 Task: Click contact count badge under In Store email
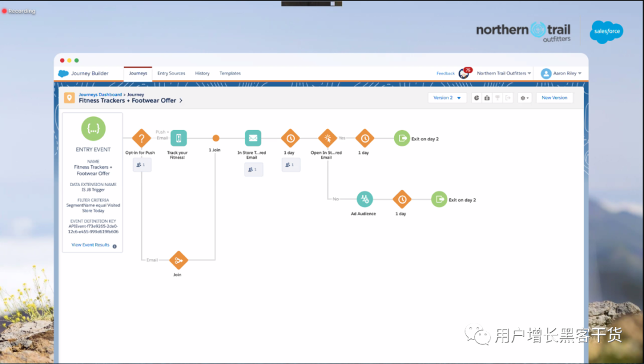[x=253, y=169]
